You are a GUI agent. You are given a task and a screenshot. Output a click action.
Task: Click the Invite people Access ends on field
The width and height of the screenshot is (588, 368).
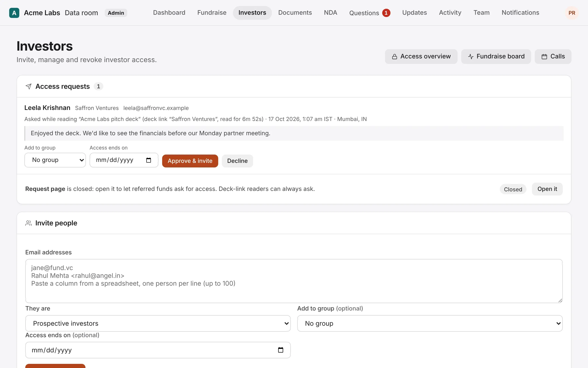(x=158, y=350)
